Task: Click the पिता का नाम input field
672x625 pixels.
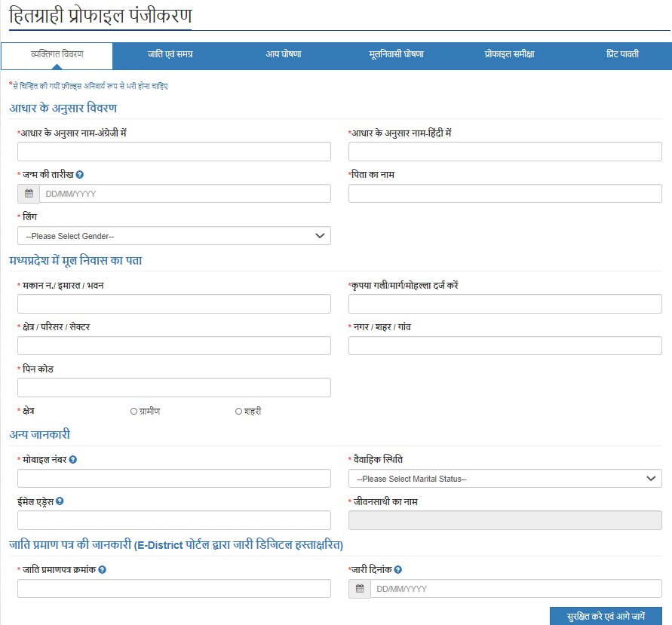Action: coord(505,194)
